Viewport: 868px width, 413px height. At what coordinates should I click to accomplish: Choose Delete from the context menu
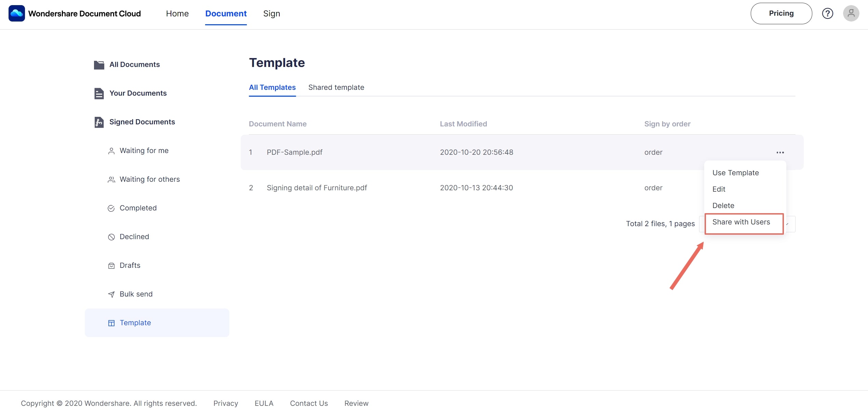723,206
